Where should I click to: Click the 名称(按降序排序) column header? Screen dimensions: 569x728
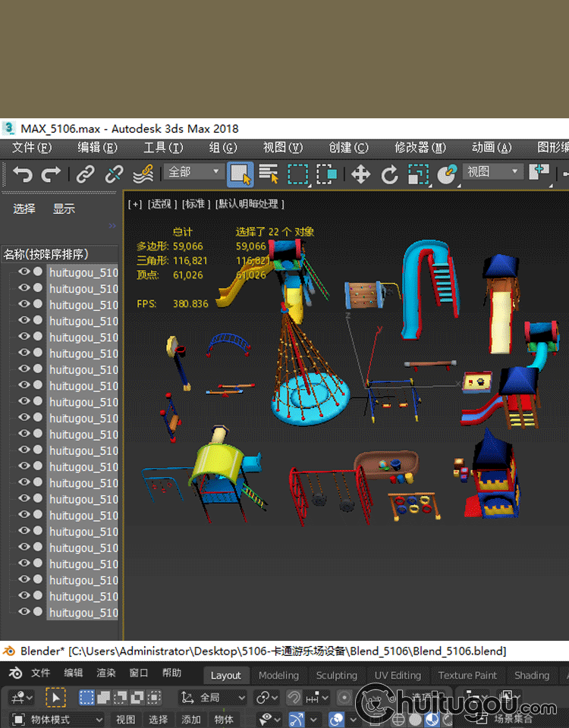click(x=47, y=254)
